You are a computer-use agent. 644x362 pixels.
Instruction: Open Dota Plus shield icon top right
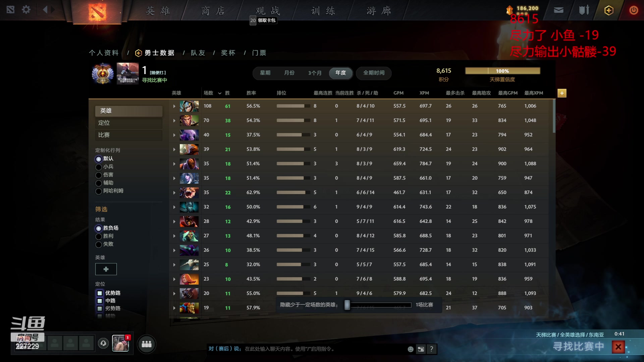[x=609, y=10]
